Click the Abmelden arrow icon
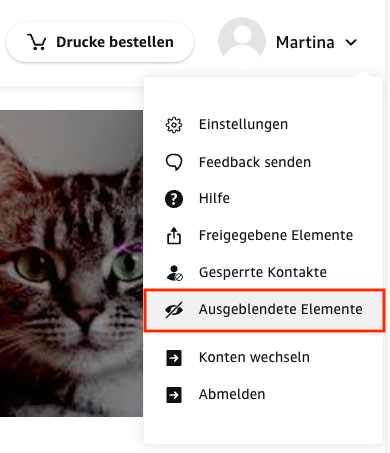 pos(174,395)
